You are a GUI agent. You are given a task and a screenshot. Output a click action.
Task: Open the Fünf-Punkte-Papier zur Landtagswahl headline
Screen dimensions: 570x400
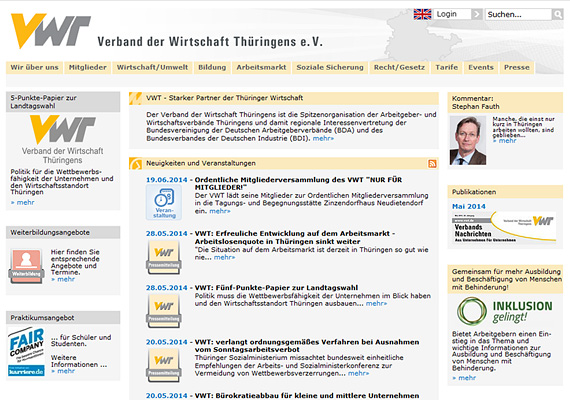click(x=276, y=288)
